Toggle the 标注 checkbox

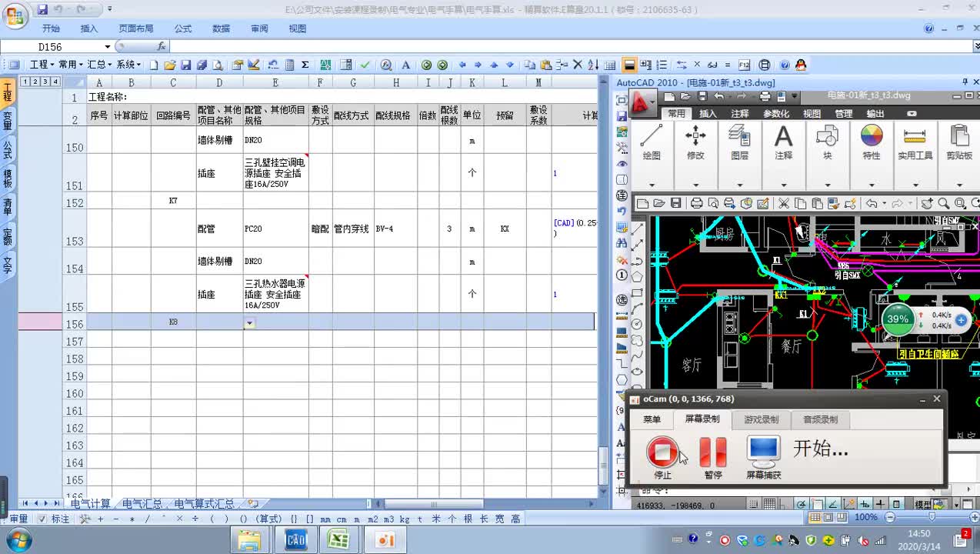[x=42, y=519]
